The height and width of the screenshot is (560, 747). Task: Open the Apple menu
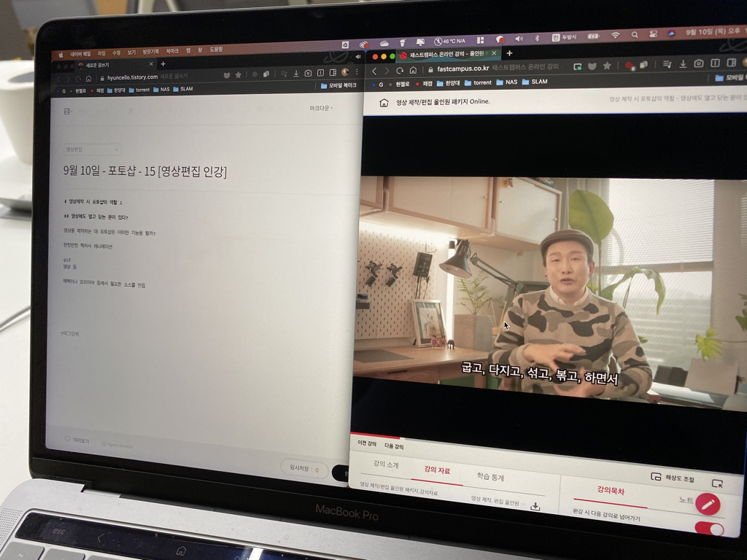(x=61, y=55)
